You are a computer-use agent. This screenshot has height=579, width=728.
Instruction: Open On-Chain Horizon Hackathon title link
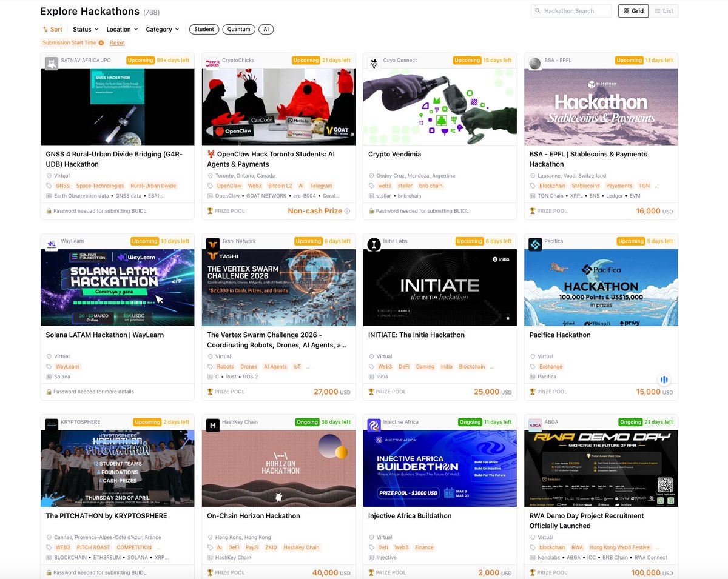pyautogui.click(x=254, y=516)
